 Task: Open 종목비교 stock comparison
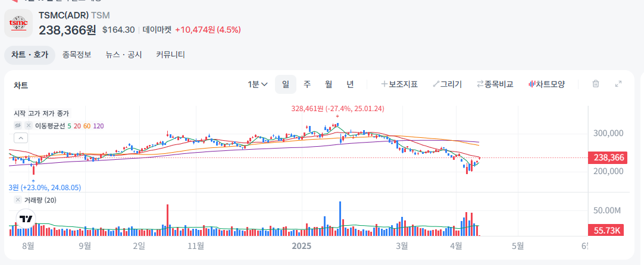click(495, 84)
